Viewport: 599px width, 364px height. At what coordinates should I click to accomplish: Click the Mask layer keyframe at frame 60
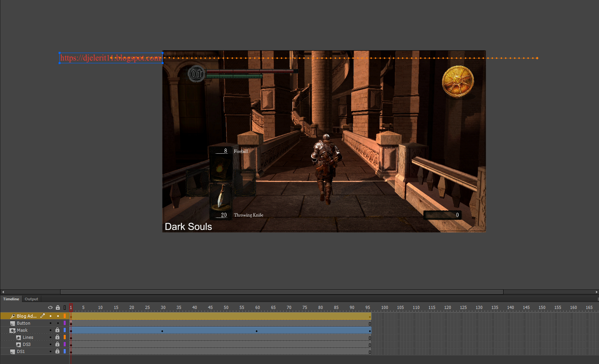tap(257, 331)
